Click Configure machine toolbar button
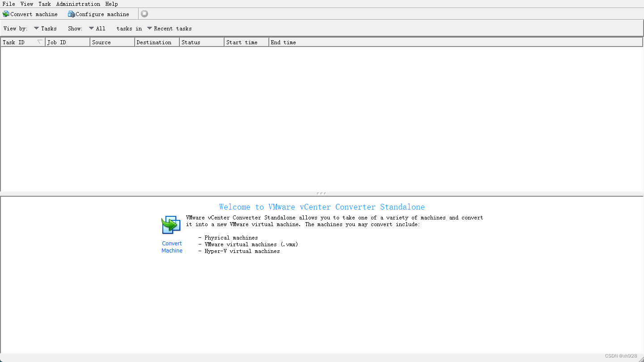Screen dimensions: 644x362 [x=98, y=14]
